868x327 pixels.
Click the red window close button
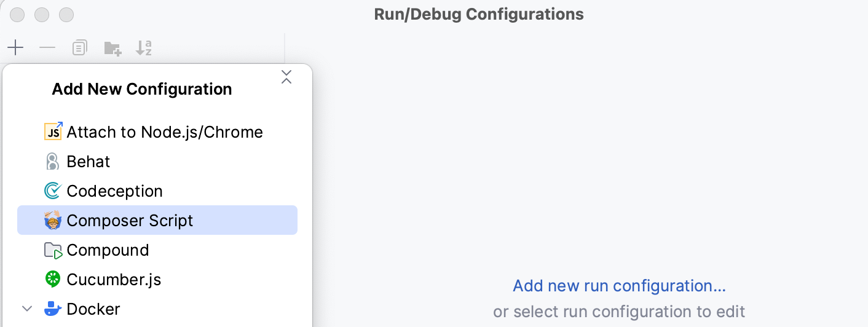18,14
